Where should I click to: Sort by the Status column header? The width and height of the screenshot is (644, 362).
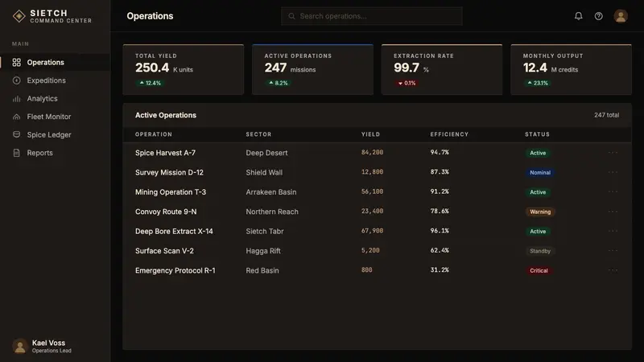(537, 134)
